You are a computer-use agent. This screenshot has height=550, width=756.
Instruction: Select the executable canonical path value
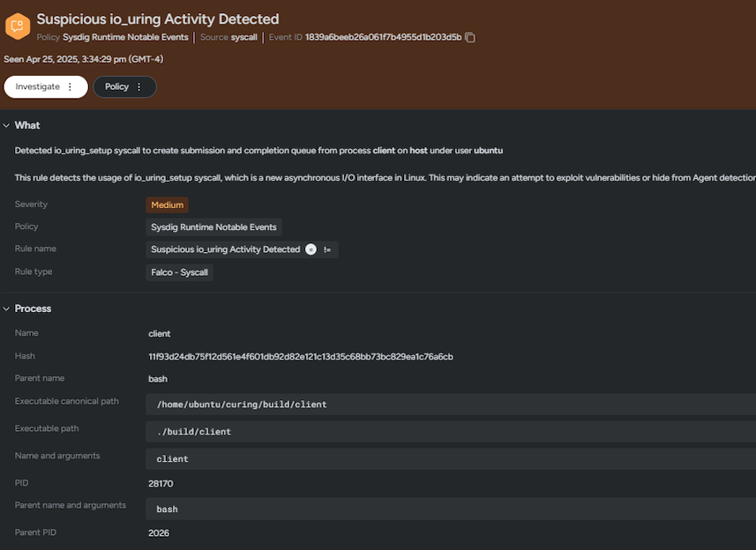pyautogui.click(x=242, y=405)
